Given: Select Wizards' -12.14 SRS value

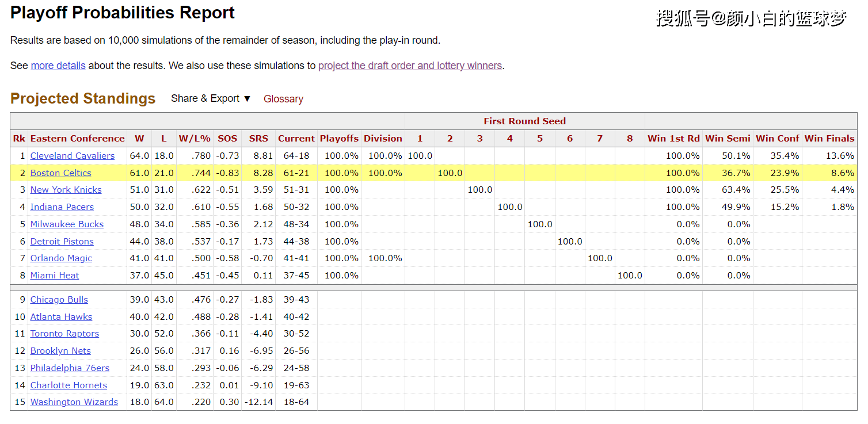Looking at the screenshot, I should [x=258, y=402].
